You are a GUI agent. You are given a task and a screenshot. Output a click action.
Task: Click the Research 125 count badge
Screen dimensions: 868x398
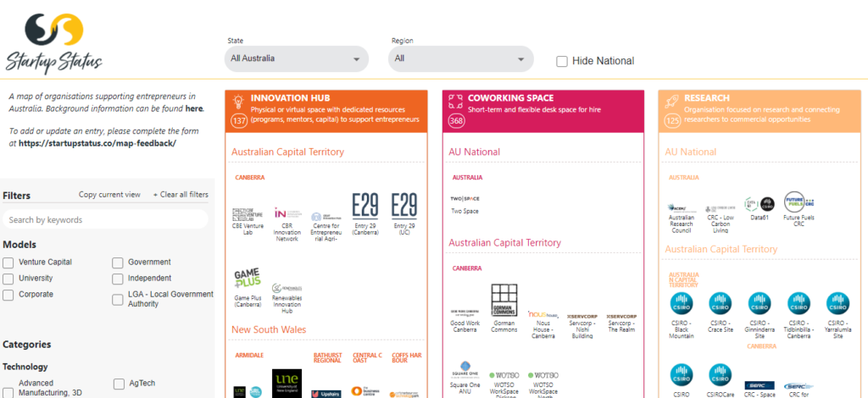673,121
